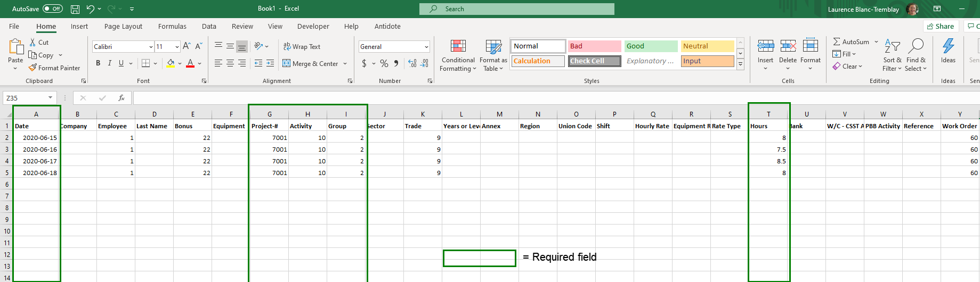Toggle AutoSave switch on
Screen dimensions: 980x282
point(52,9)
